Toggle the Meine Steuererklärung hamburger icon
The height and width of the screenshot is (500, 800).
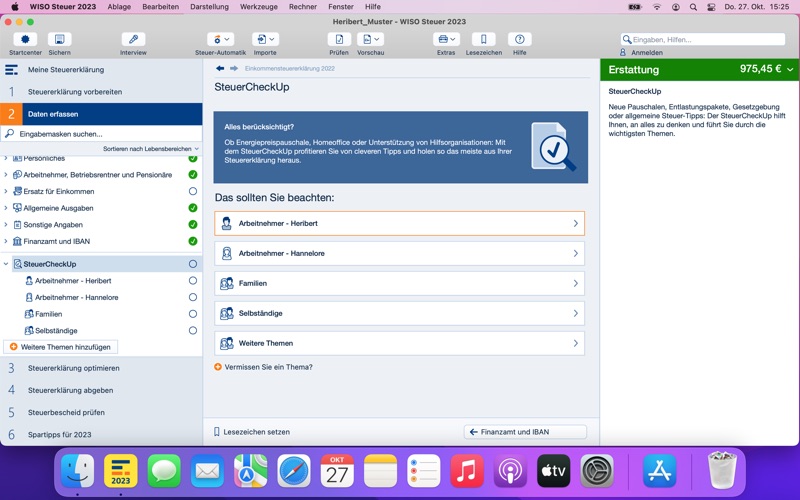[x=11, y=70]
